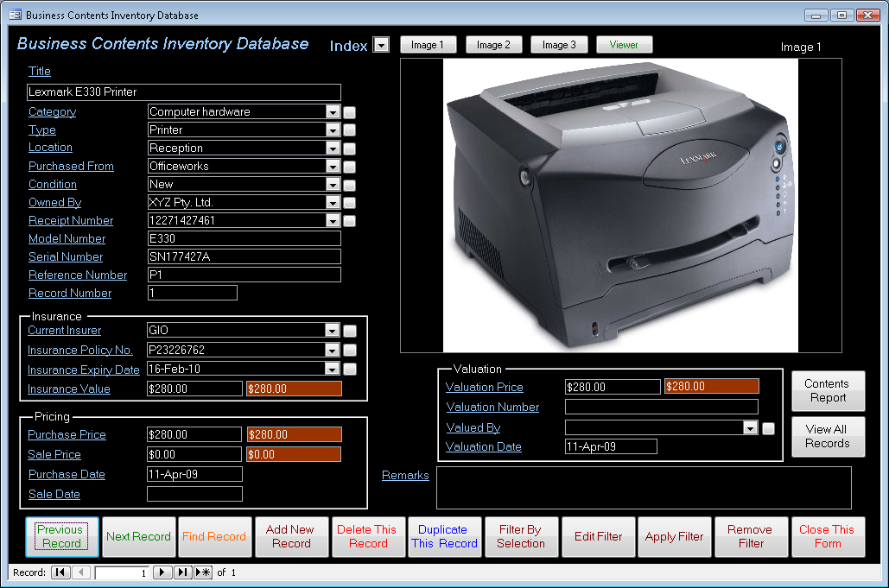Image resolution: width=889 pixels, height=588 pixels.
Task: Go to last record navigation arrow
Action: tap(182, 572)
